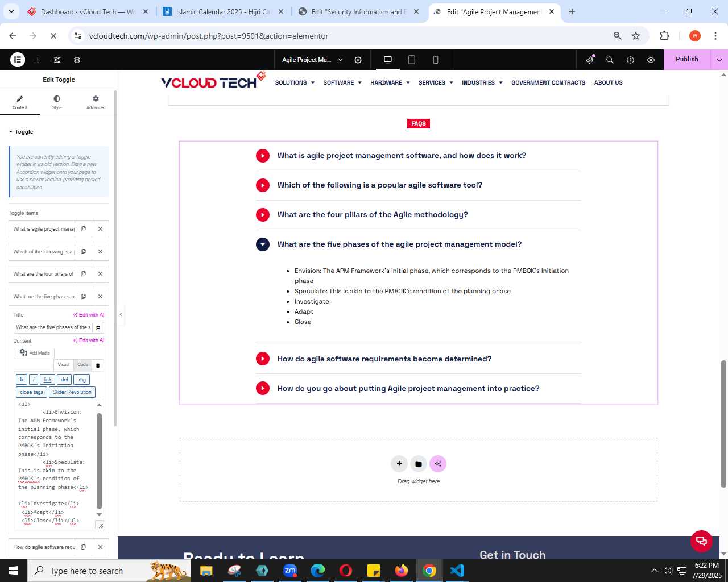Open the SOLUTIONS navigation dropdown
The height and width of the screenshot is (582, 728).
pyautogui.click(x=295, y=82)
